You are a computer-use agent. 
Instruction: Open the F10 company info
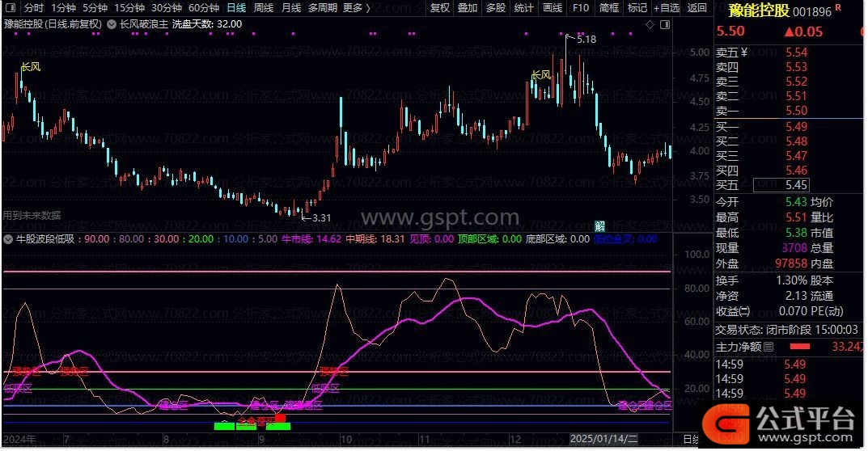(x=580, y=8)
